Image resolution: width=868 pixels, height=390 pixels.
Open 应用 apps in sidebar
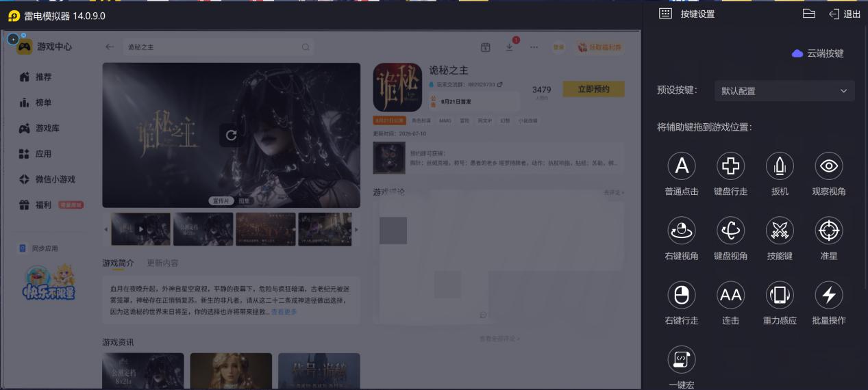pyautogui.click(x=36, y=154)
